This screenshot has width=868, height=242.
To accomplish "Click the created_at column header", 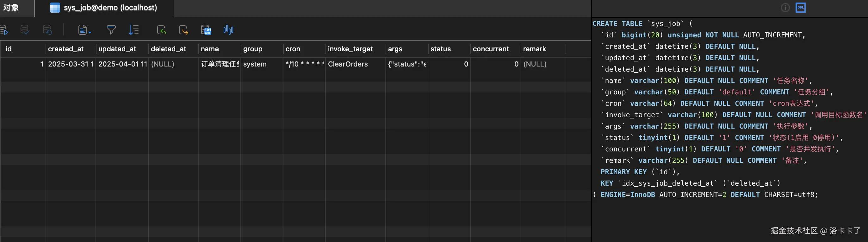I will [66, 49].
